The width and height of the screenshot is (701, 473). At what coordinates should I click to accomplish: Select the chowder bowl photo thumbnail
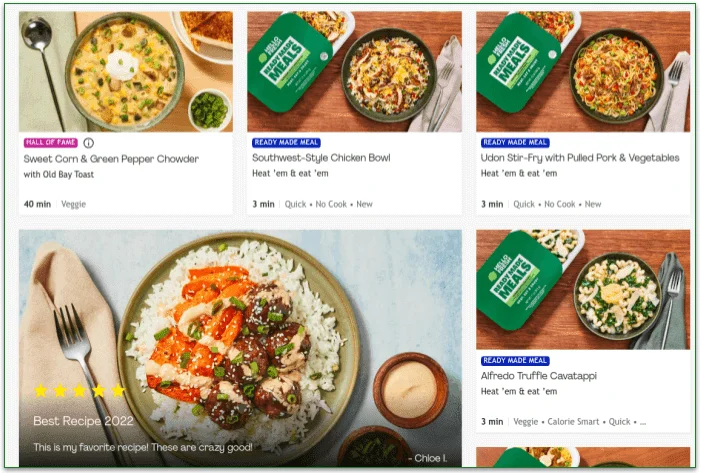[x=125, y=71]
